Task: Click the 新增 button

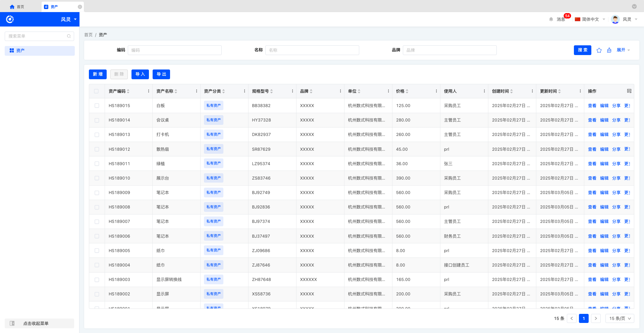Action: [98, 74]
